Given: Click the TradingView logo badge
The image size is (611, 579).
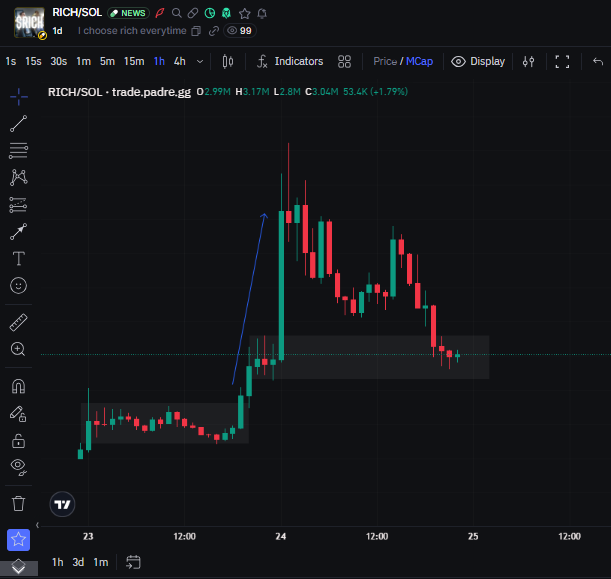Looking at the screenshot, I should (x=62, y=504).
